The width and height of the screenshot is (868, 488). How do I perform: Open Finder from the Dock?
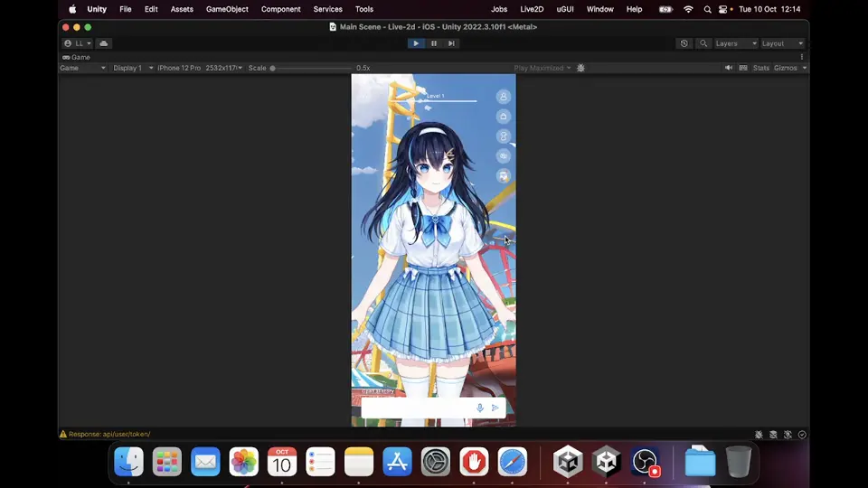point(128,462)
